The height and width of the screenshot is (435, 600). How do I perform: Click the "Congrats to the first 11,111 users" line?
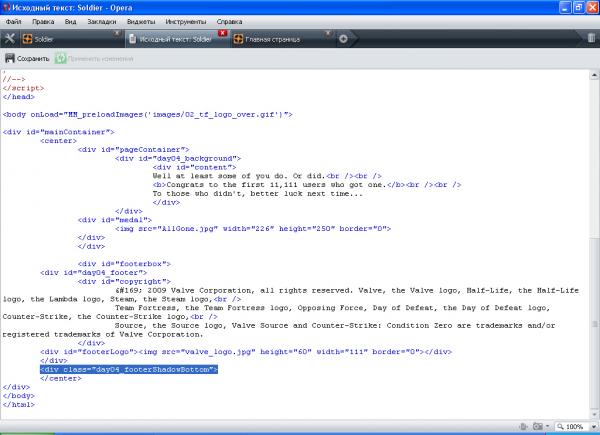tap(307, 185)
